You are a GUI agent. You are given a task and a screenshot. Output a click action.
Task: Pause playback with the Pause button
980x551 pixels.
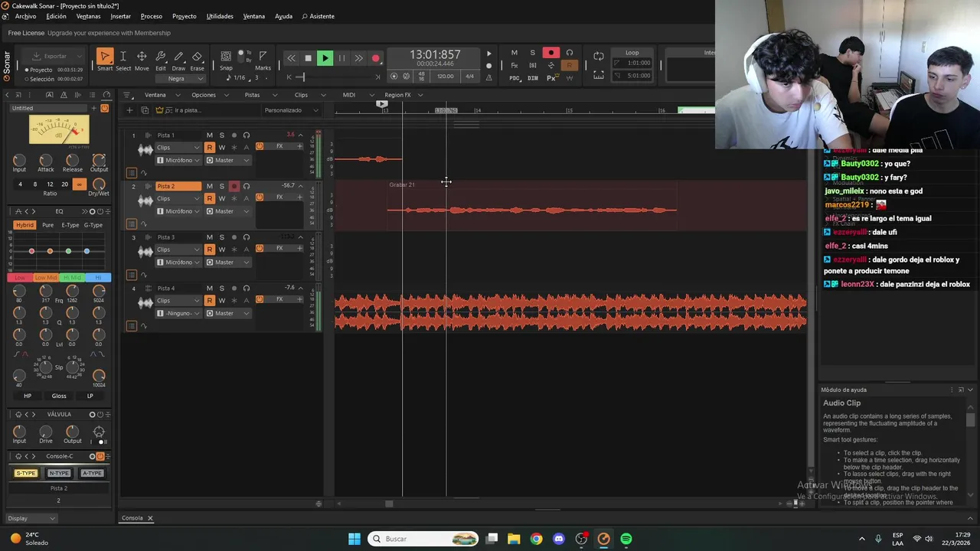point(341,58)
